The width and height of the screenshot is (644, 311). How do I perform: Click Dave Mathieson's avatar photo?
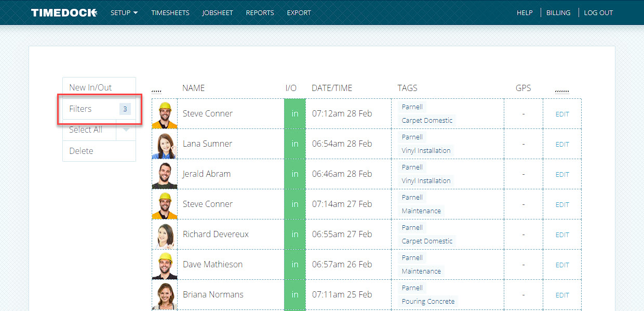pos(165,265)
